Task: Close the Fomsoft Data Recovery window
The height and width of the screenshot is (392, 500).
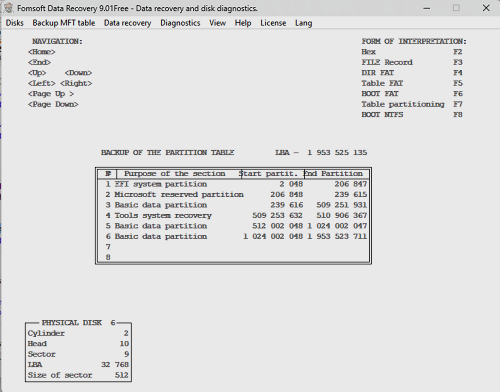Action: coord(486,8)
